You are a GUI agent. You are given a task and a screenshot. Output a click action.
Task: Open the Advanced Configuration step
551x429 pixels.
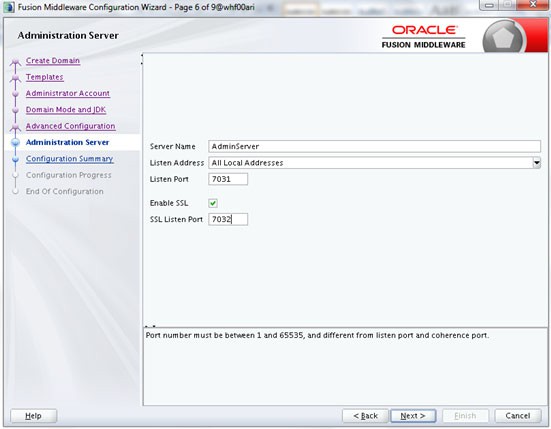point(70,126)
